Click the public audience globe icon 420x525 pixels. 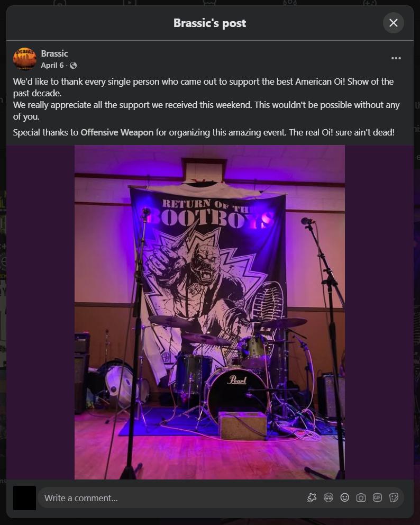point(74,66)
